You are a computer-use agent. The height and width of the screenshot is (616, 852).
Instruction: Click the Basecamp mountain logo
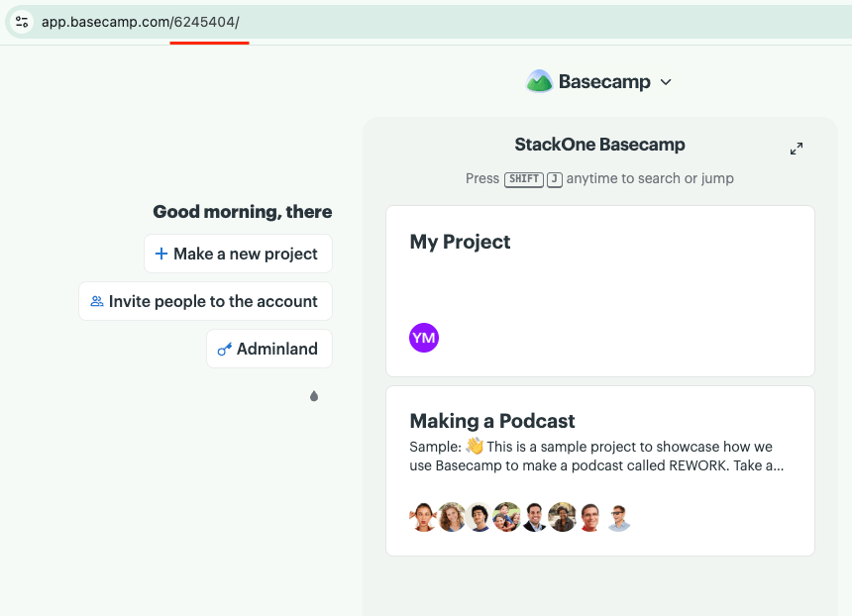pyautogui.click(x=539, y=81)
